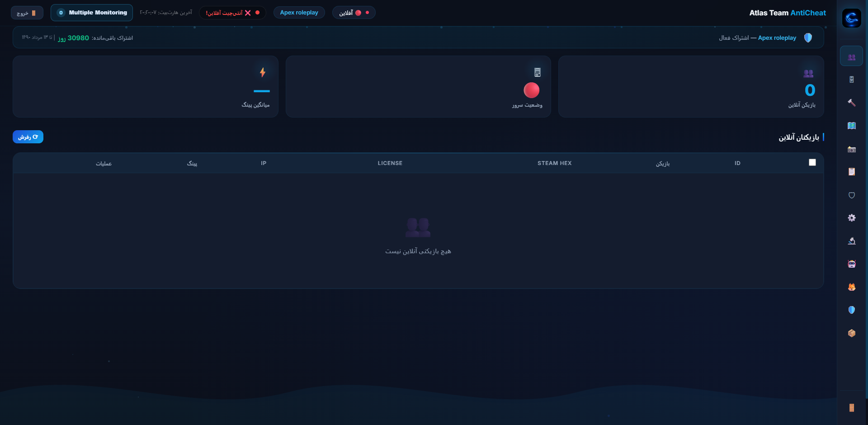This screenshot has width=868, height=425.
Task: Click the Apex roleplay subscription link text
Action: [777, 38]
